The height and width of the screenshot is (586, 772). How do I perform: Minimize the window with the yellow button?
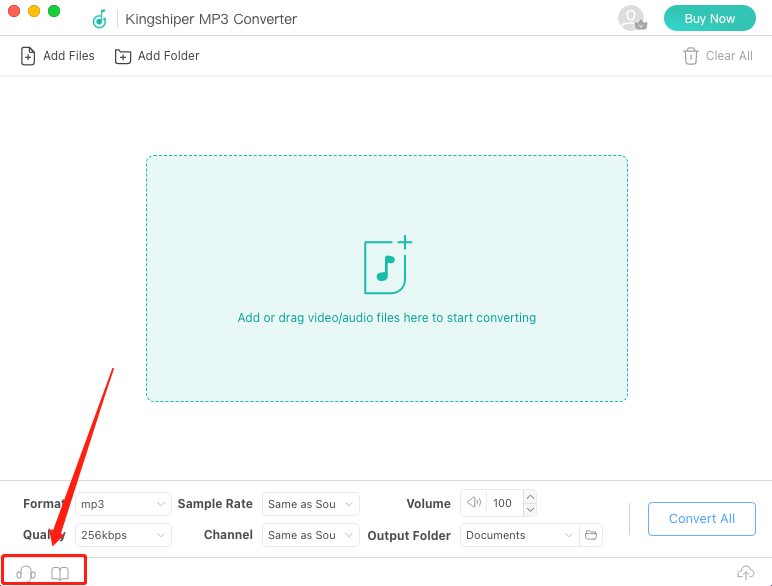tap(34, 11)
